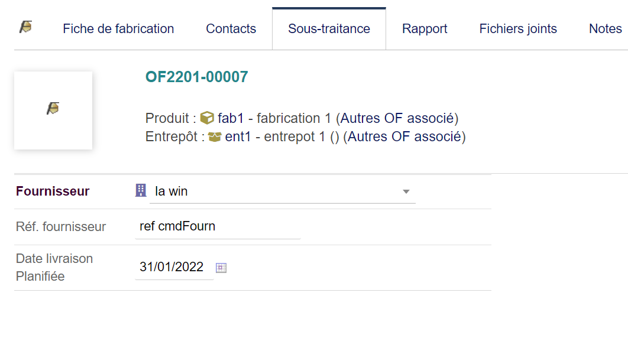628x364 pixels.
Task: Focus the Réf. fournisseur text field
Action: (x=218, y=226)
